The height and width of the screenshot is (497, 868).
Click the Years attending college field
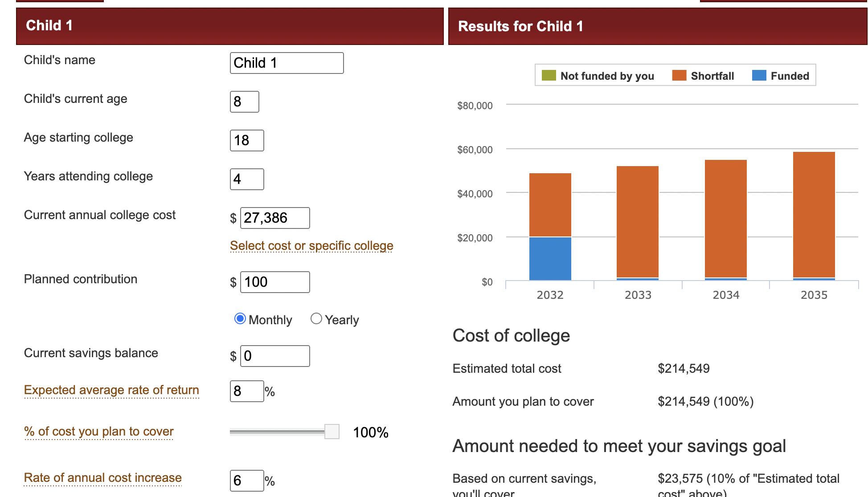247,179
